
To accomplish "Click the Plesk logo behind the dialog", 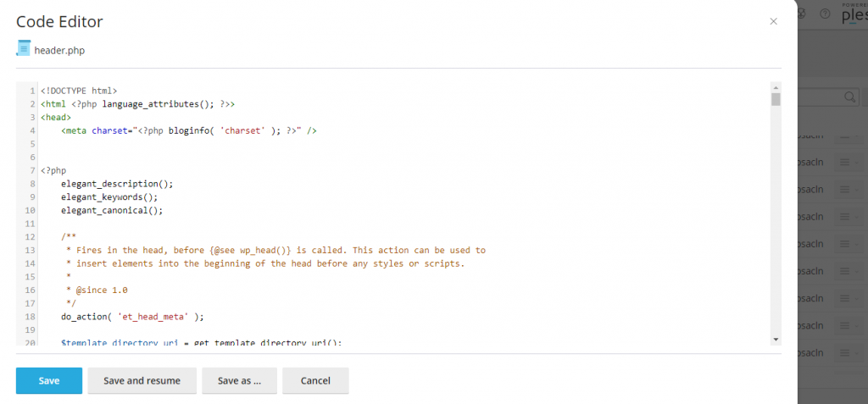I will (x=854, y=14).
